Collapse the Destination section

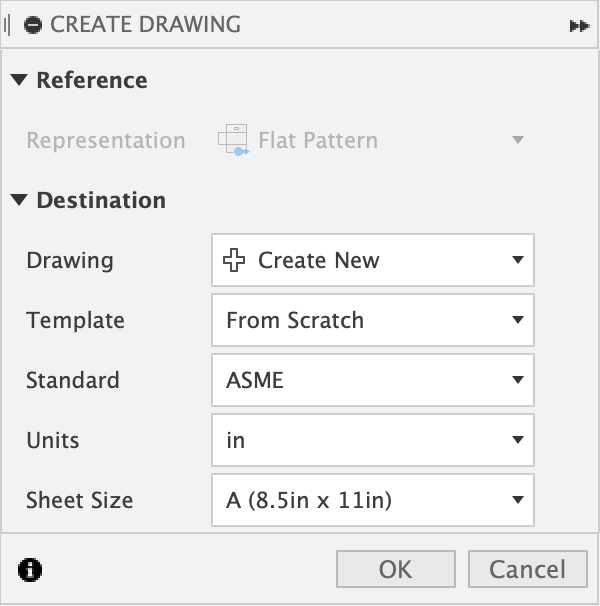pyautogui.click(x=20, y=201)
